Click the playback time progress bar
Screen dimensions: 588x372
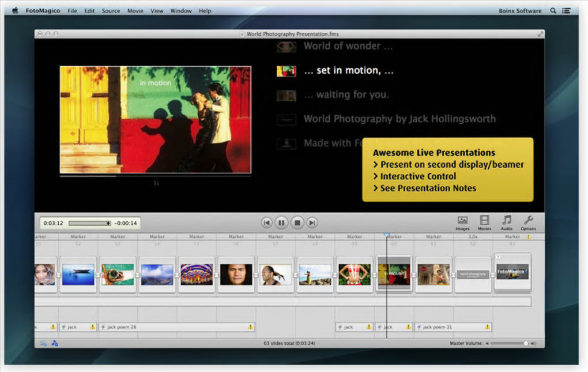point(89,223)
